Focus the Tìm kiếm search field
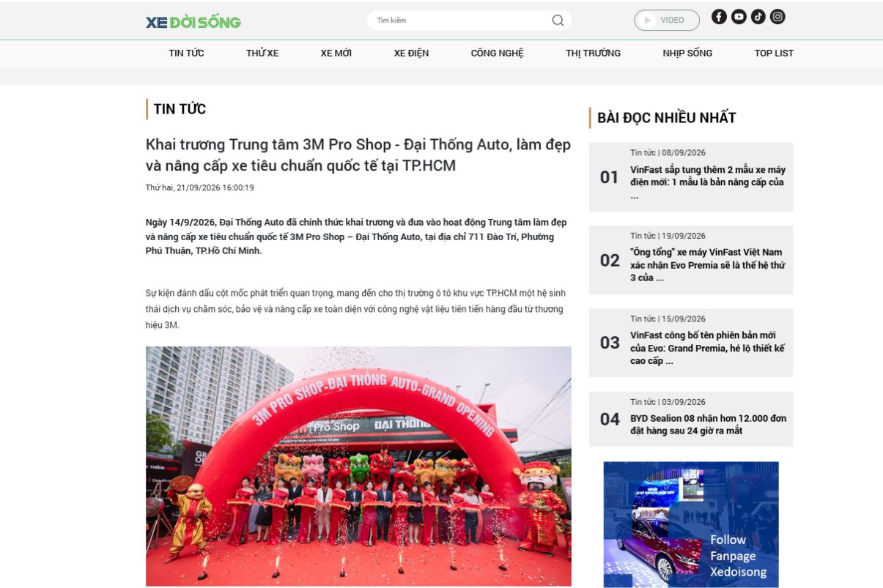883x588 pixels. pos(469,21)
